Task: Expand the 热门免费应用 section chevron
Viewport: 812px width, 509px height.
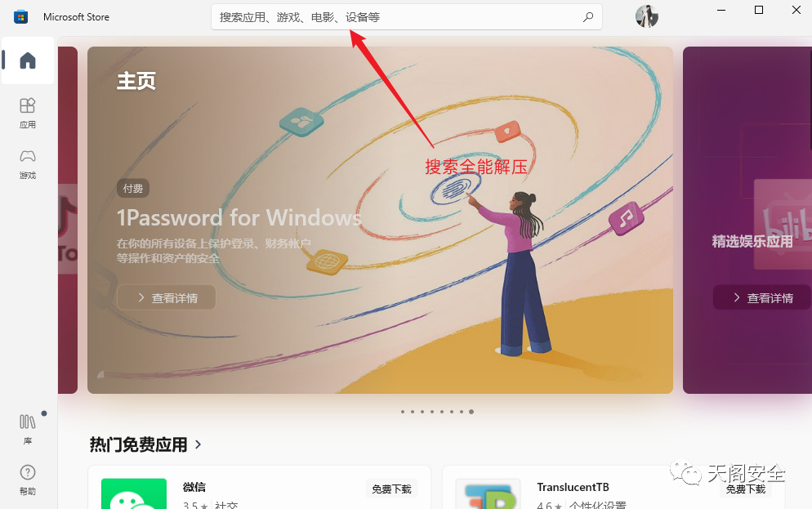Action: coord(199,444)
